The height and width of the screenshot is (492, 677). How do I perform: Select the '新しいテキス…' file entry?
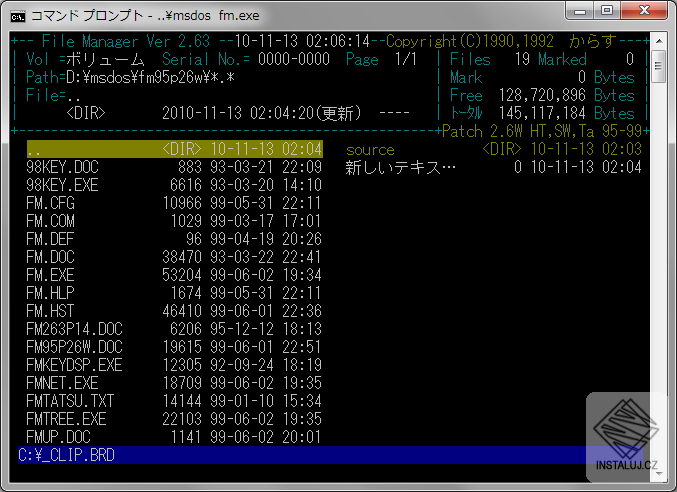point(494,167)
